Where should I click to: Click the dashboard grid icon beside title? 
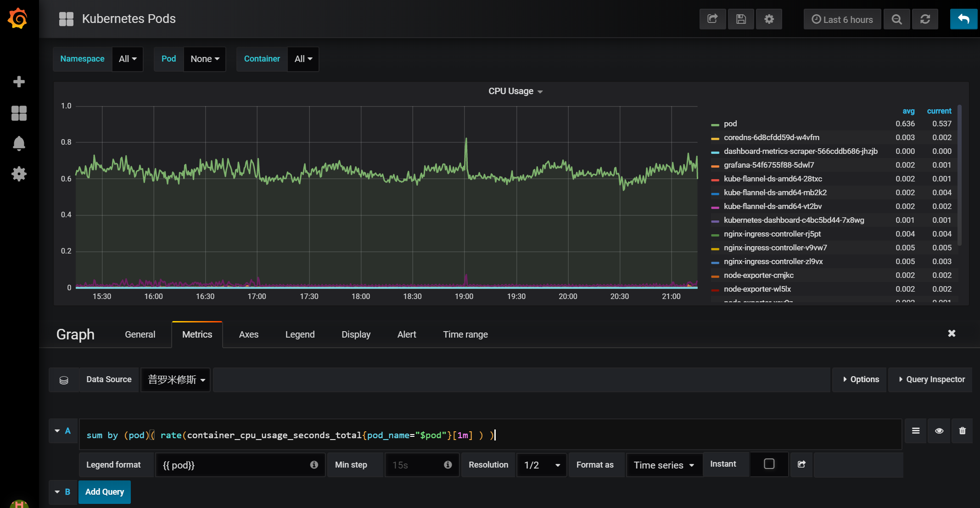pyautogui.click(x=66, y=19)
